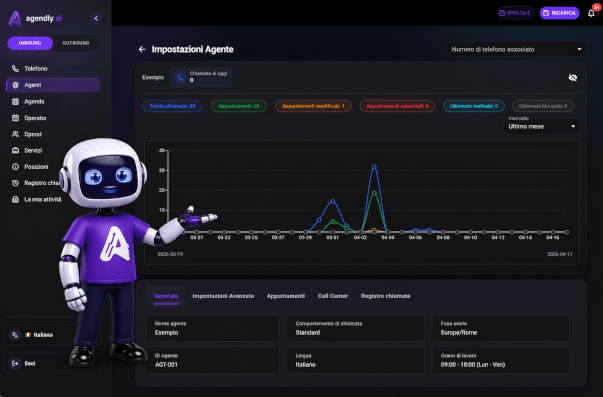Click the Agenda calendar icon
This screenshot has height=397, width=603.
tap(15, 102)
